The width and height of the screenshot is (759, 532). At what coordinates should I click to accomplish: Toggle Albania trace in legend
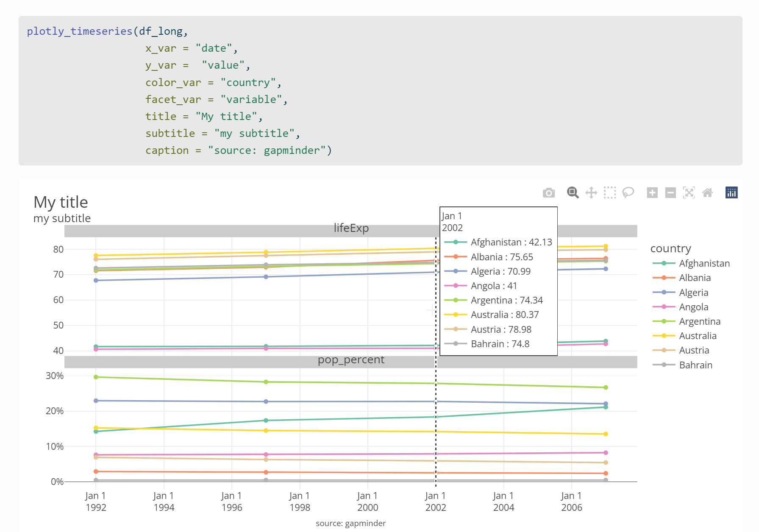(x=682, y=278)
